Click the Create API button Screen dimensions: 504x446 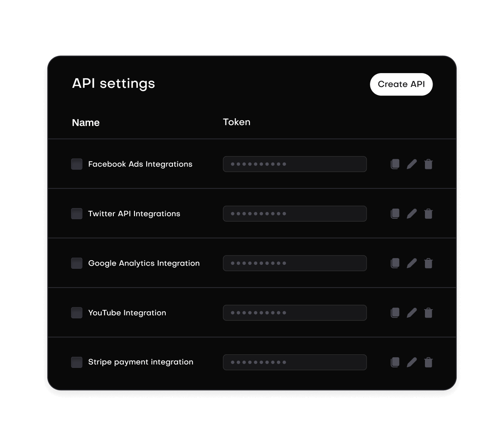(x=401, y=84)
